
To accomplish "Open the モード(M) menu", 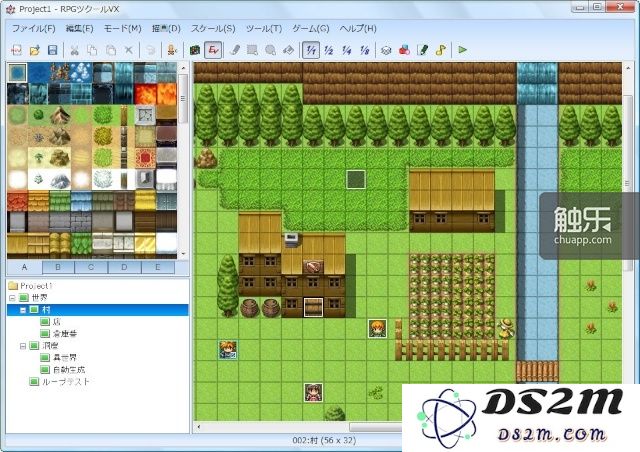I will click(x=122, y=29).
